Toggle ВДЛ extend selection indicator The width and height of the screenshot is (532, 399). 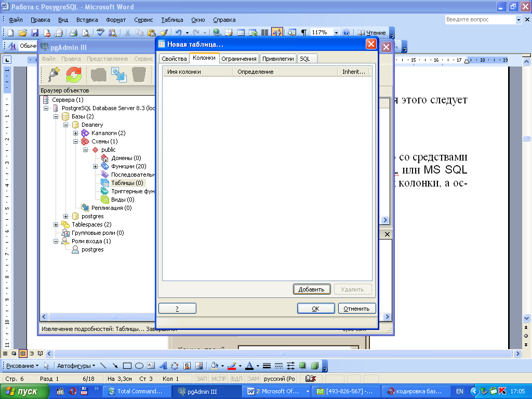coord(236,379)
